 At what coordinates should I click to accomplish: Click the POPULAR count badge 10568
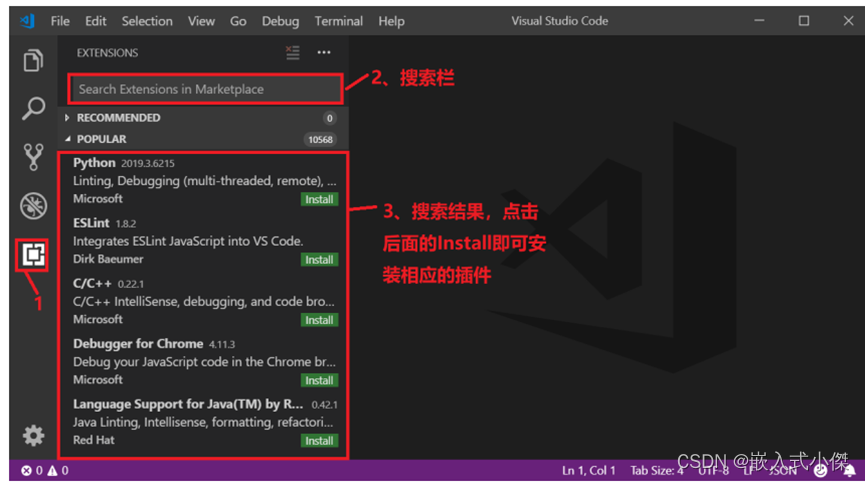[320, 140]
